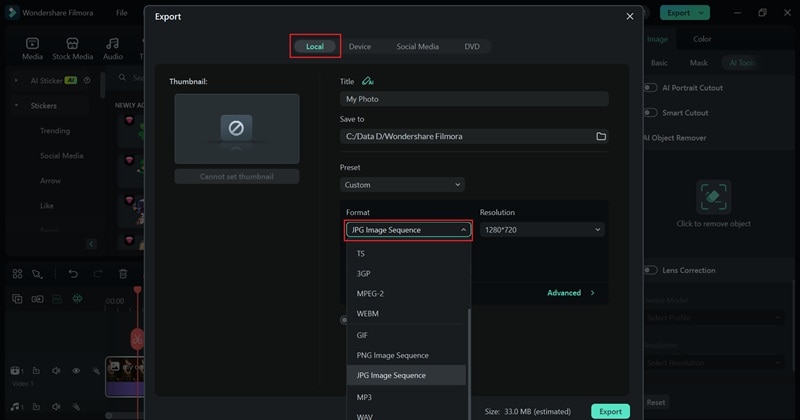Click the AI title generator icon
Viewport: 800px width, 420px height.
click(x=368, y=80)
